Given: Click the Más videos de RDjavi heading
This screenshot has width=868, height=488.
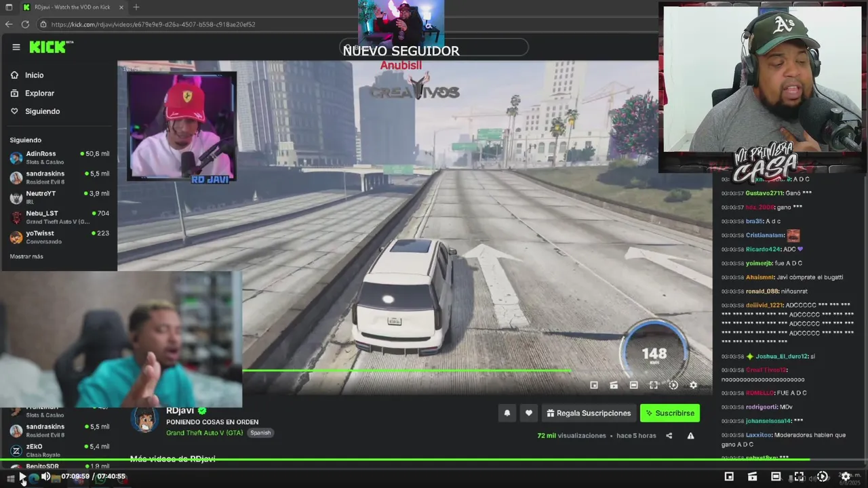Looking at the screenshot, I should 172,459.
